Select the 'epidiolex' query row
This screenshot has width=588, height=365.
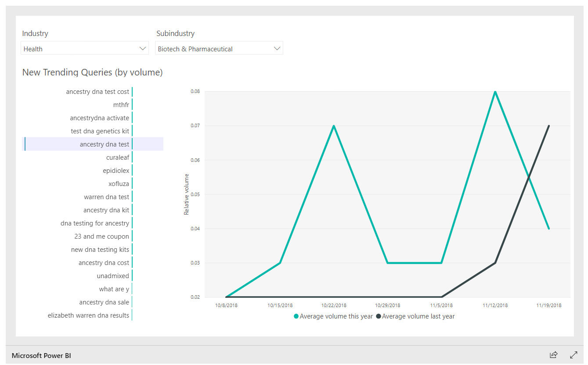point(116,171)
